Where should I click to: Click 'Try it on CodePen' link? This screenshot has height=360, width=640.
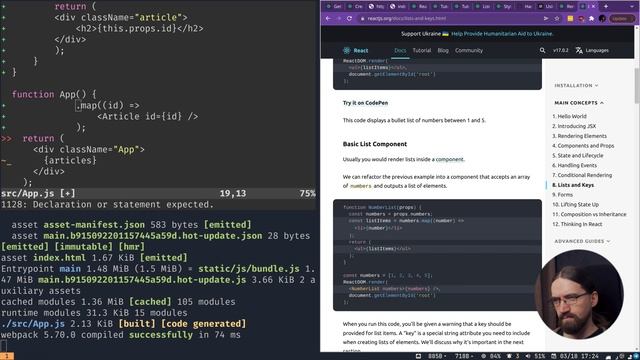pyautogui.click(x=365, y=103)
